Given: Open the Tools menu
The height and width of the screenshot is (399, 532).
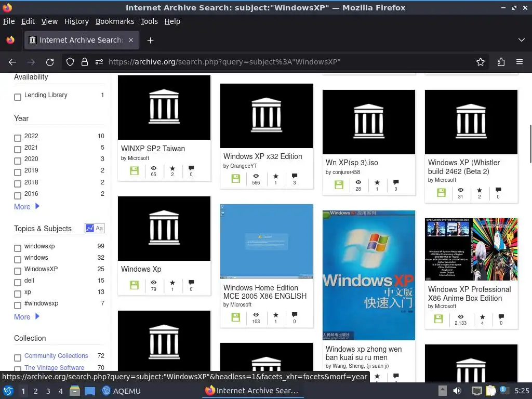Looking at the screenshot, I should point(149,21).
